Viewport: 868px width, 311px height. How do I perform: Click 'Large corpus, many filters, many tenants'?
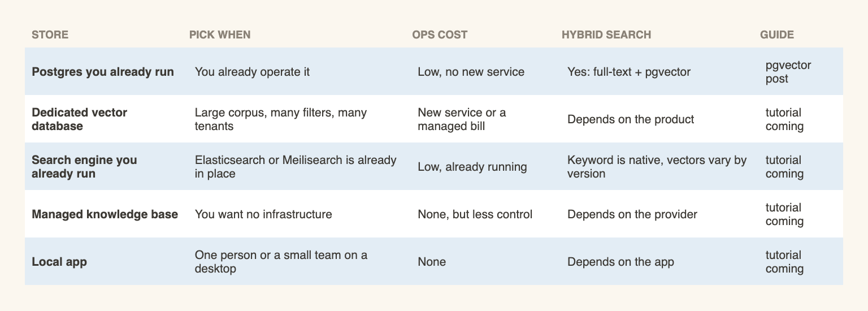pyautogui.click(x=281, y=119)
